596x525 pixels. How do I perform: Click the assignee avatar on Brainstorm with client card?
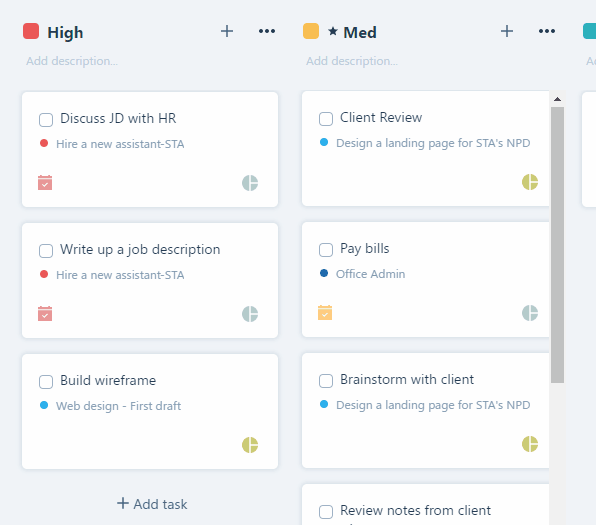530,444
